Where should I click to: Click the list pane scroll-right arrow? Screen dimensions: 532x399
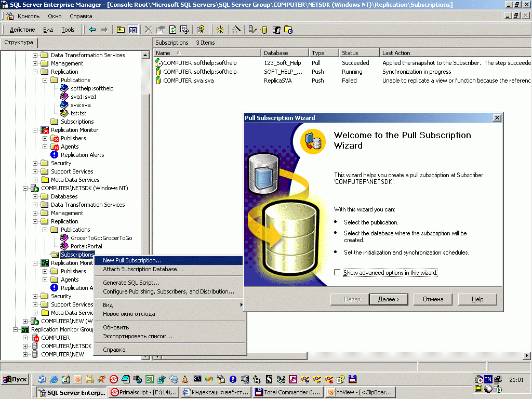[526, 356]
